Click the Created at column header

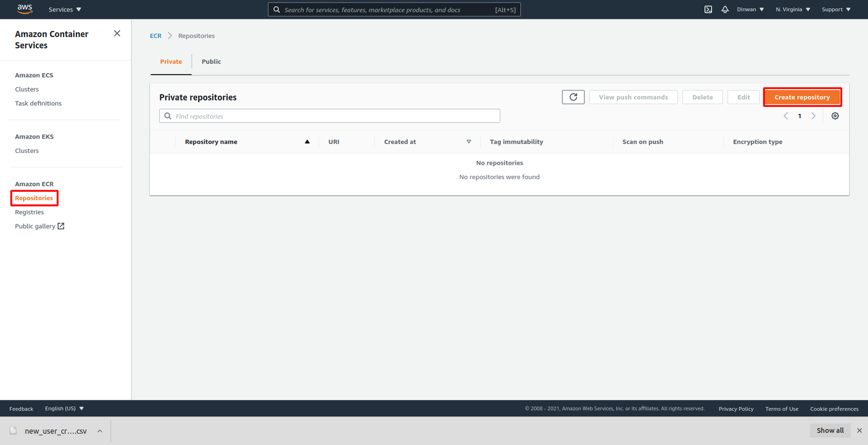tap(400, 142)
